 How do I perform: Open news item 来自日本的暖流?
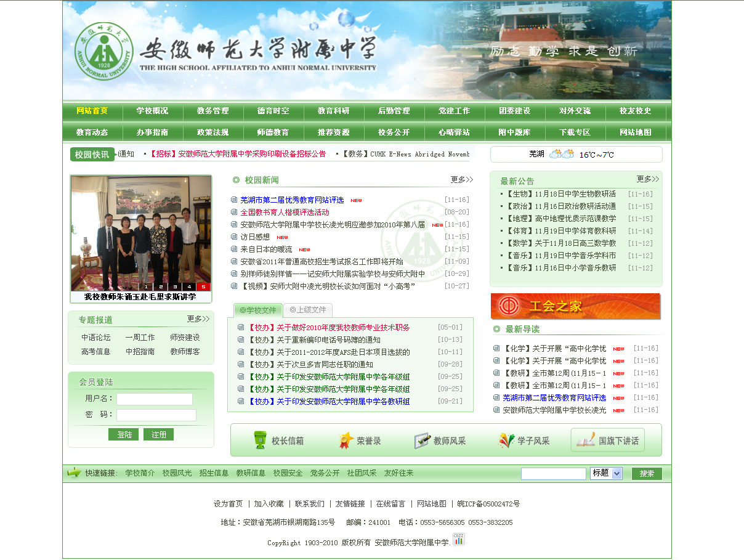pos(266,250)
